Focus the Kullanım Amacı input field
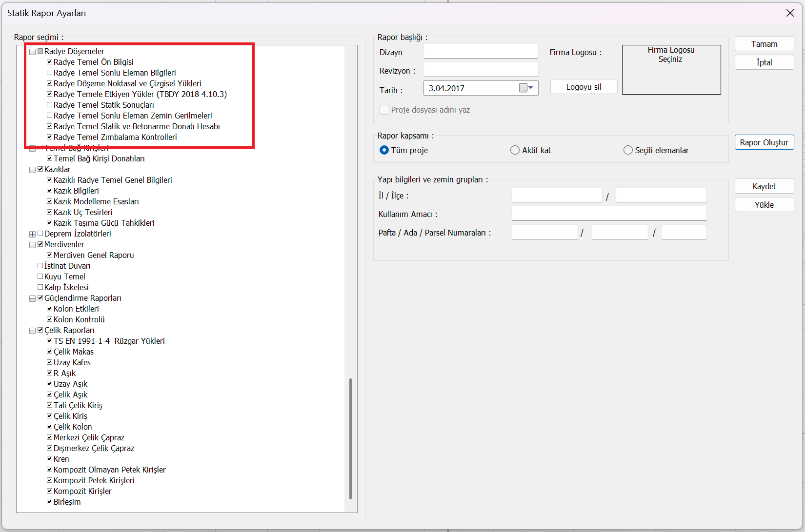The height and width of the screenshot is (532, 805). point(608,214)
